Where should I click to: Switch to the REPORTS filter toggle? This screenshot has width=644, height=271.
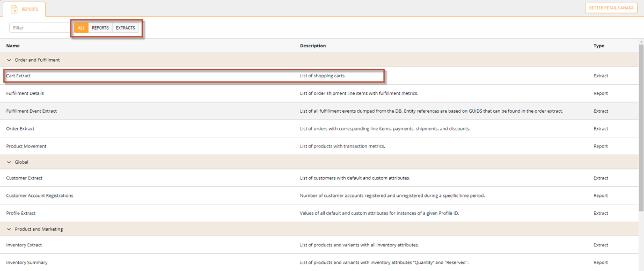pos(100,28)
